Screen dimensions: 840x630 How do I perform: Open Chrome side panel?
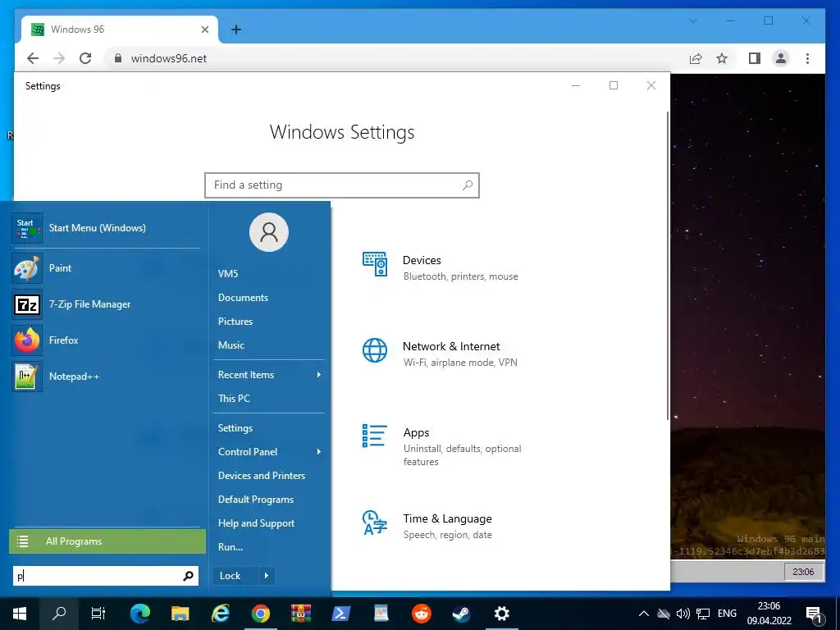755,58
